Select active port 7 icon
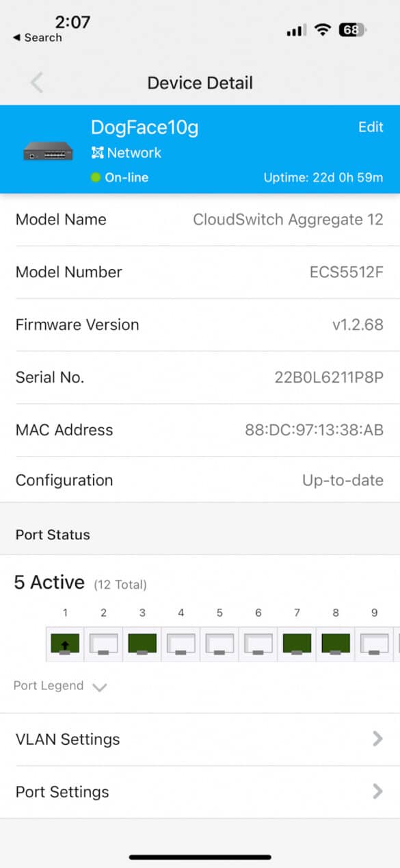 click(297, 645)
